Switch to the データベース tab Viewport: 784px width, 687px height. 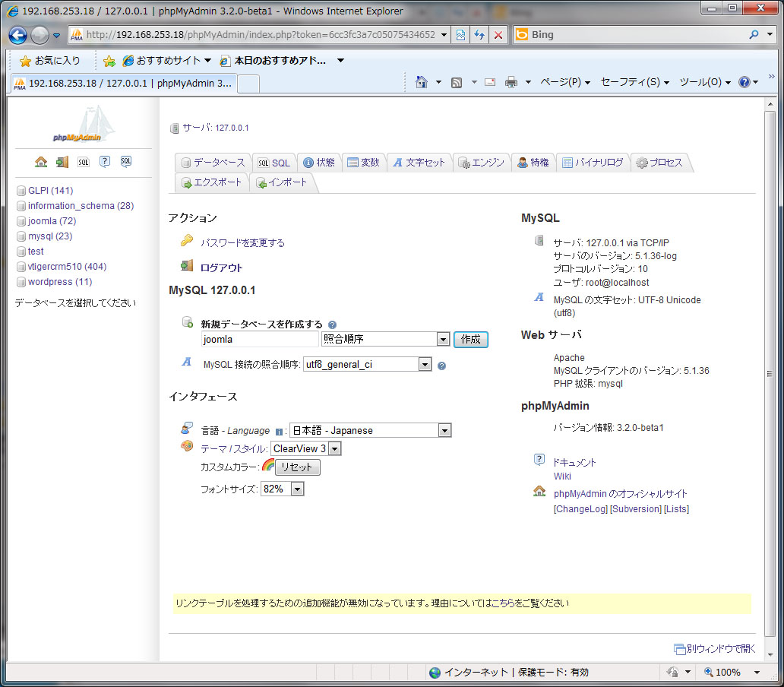213,163
